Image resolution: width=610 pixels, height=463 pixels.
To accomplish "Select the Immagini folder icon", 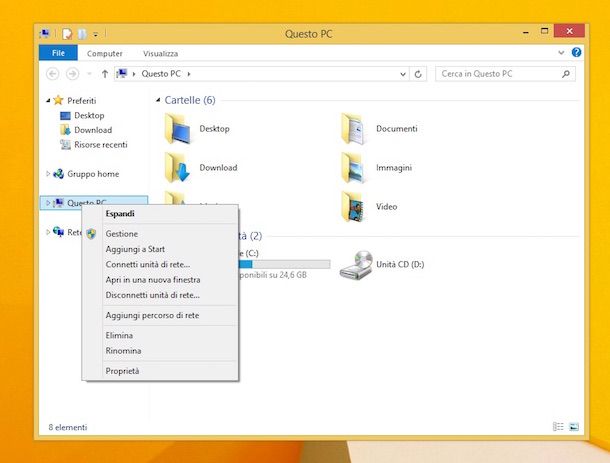I will [x=352, y=168].
